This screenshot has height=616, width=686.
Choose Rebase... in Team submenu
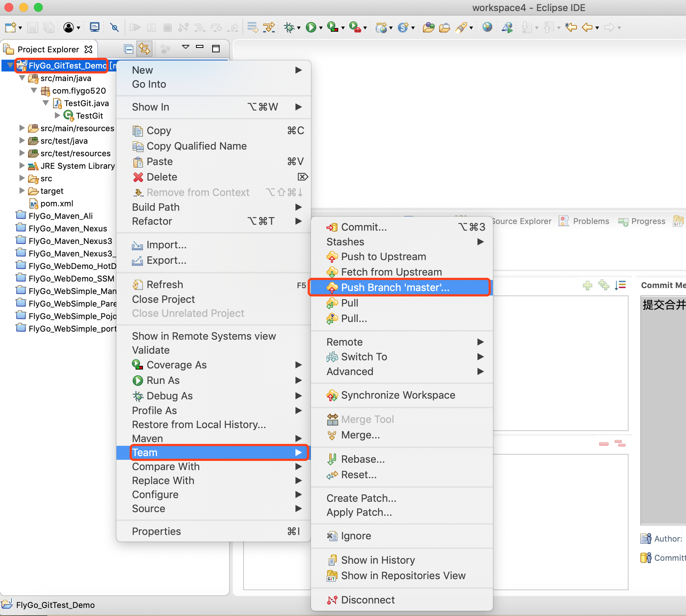(x=402, y=459)
